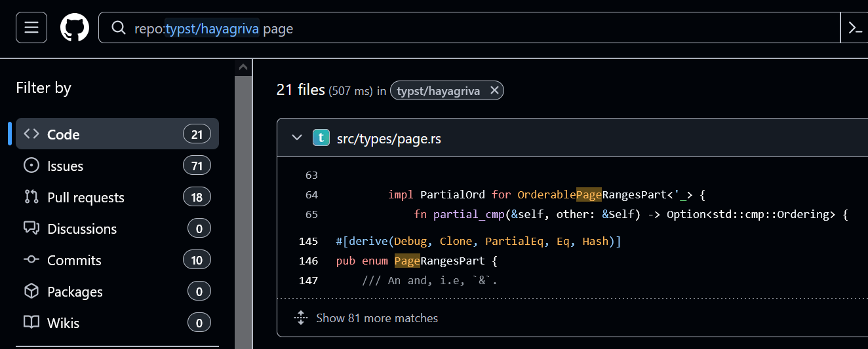This screenshot has width=868, height=349.
Task: Click the page.rs file type icon
Action: 321,138
